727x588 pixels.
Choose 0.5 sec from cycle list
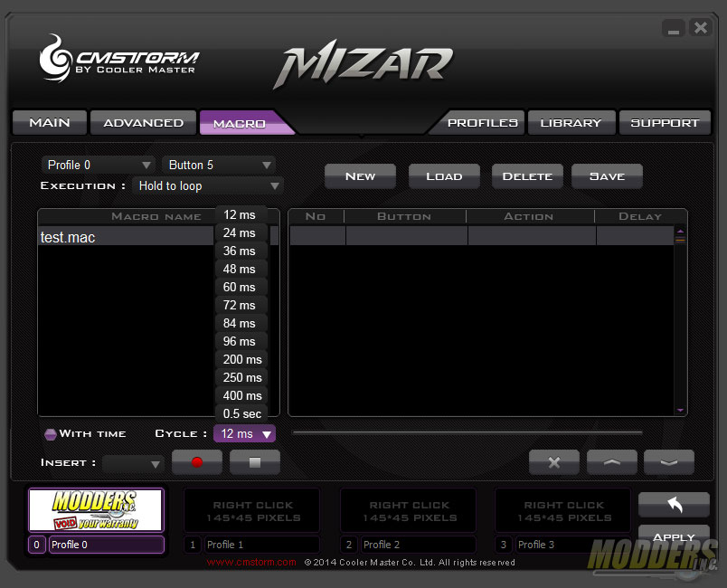[241, 413]
